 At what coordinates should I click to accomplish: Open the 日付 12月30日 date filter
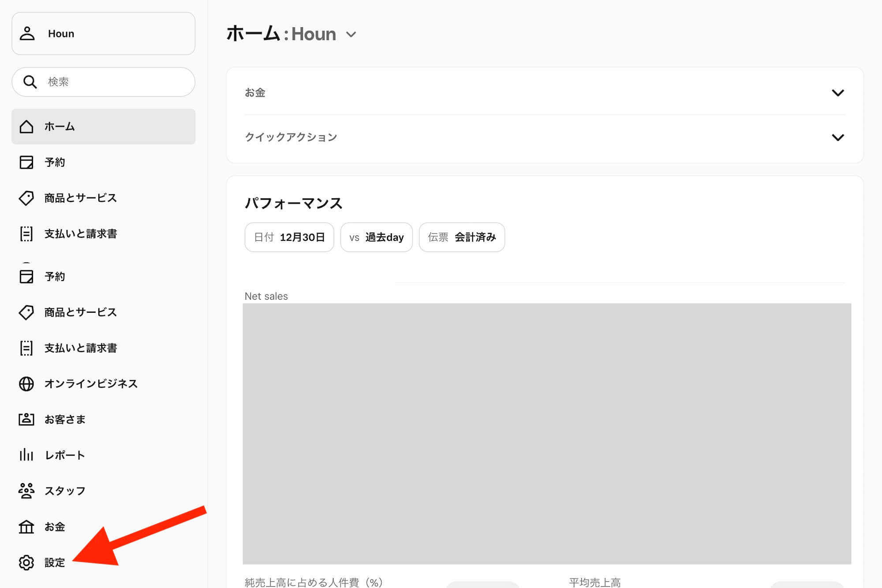tap(289, 237)
